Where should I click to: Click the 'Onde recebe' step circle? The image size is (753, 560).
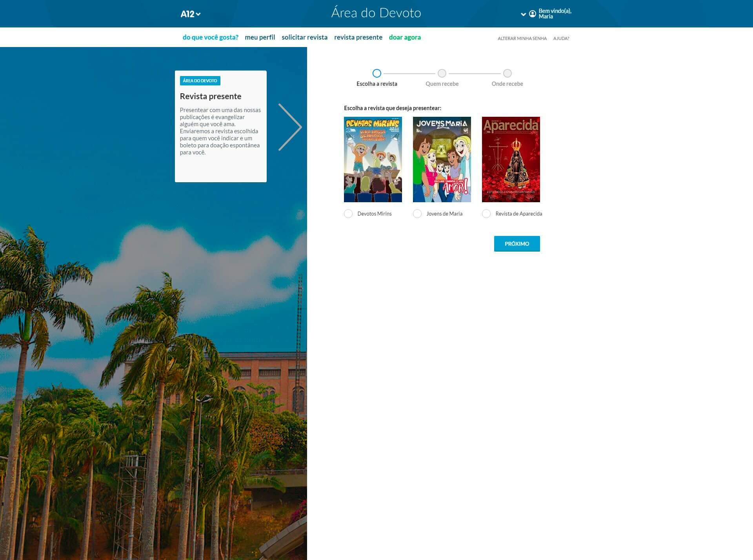[507, 73]
